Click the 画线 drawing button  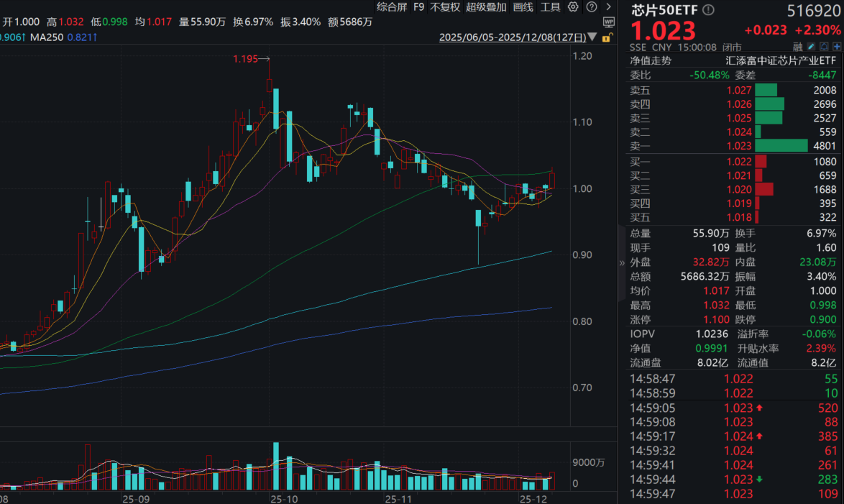523,7
